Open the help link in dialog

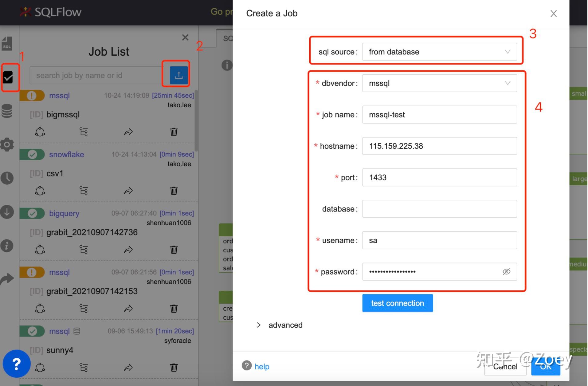[x=262, y=366]
